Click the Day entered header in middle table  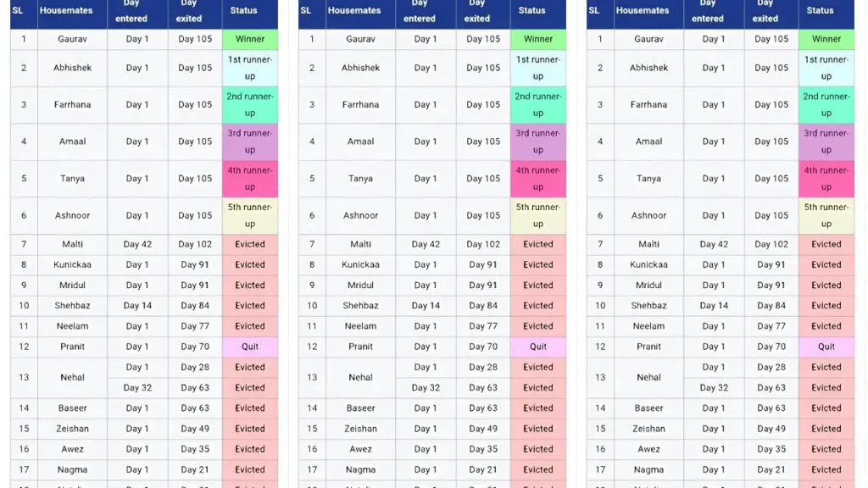(420, 10)
